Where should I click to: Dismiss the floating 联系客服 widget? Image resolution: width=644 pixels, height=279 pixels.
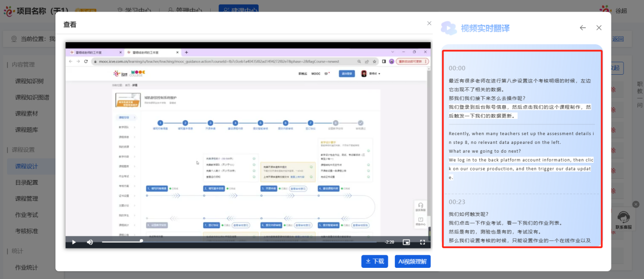(x=636, y=204)
